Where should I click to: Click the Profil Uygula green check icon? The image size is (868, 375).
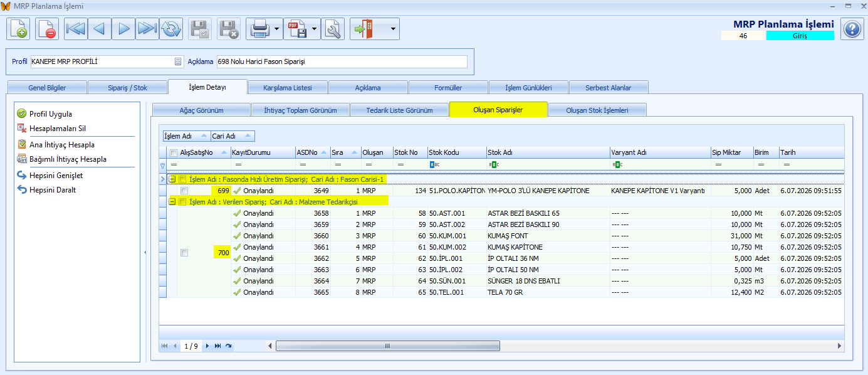coord(21,114)
